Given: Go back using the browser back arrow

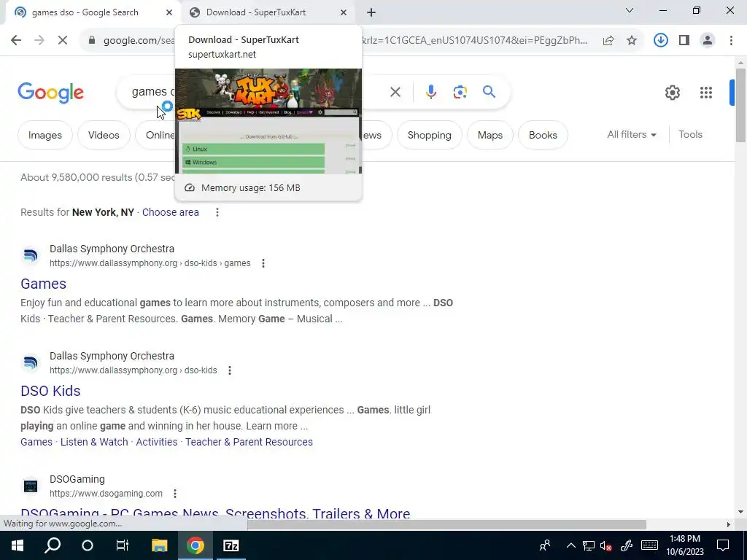Looking at the screenshot, I should (16, 41).
